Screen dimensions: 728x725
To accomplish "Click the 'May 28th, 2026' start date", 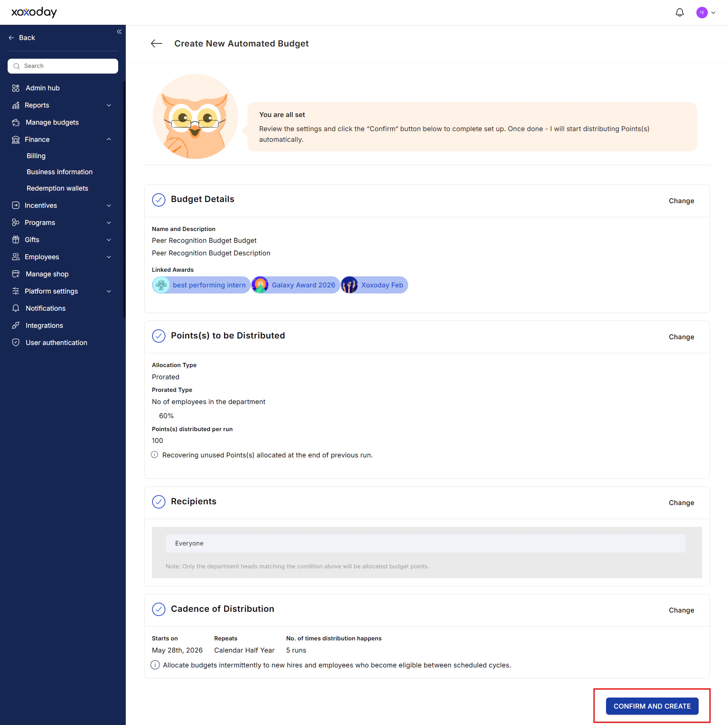I will pyautogui.click(x=177, y=650).
